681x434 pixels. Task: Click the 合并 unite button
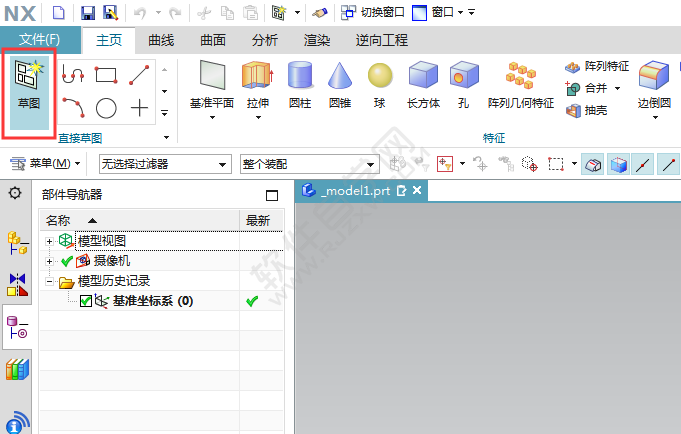point(586,88)
